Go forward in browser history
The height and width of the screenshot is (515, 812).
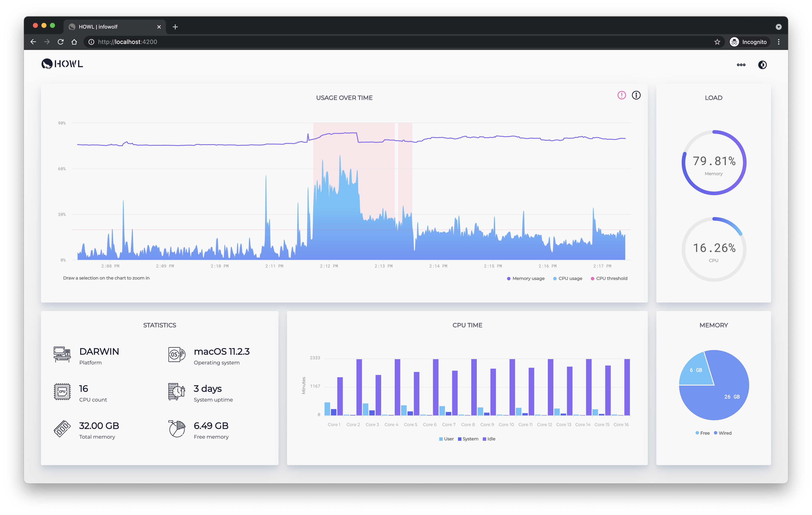[47, 42]
